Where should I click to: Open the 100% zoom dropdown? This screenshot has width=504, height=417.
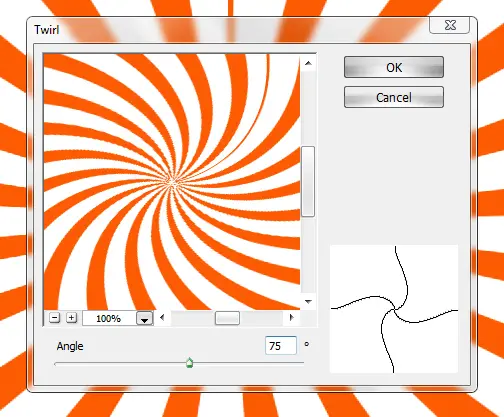pyautogui.click(x=144, y=318)
